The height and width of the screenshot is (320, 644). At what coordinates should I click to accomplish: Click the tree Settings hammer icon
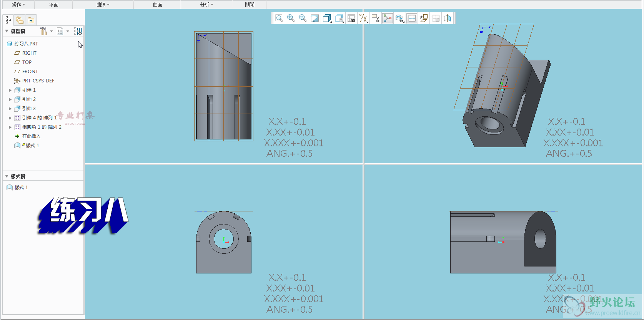[x=43, y=31]
